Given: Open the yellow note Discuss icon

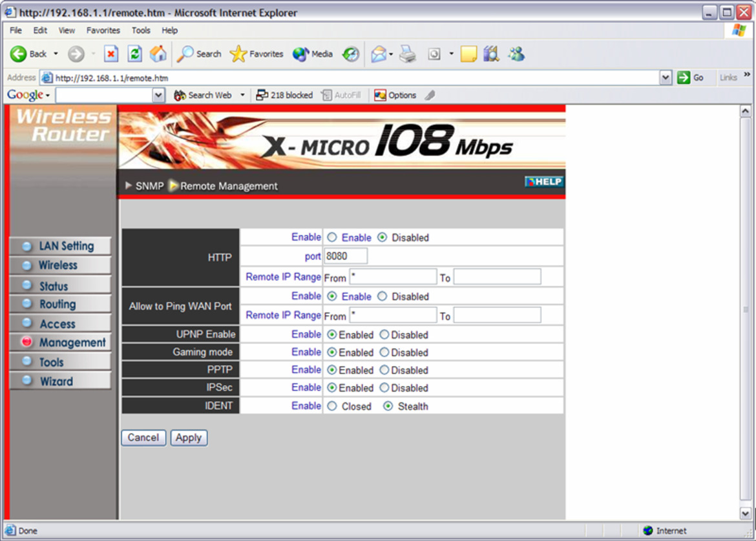Looking at the screenshot, I should pyautogui.click(x=468, y=54).
